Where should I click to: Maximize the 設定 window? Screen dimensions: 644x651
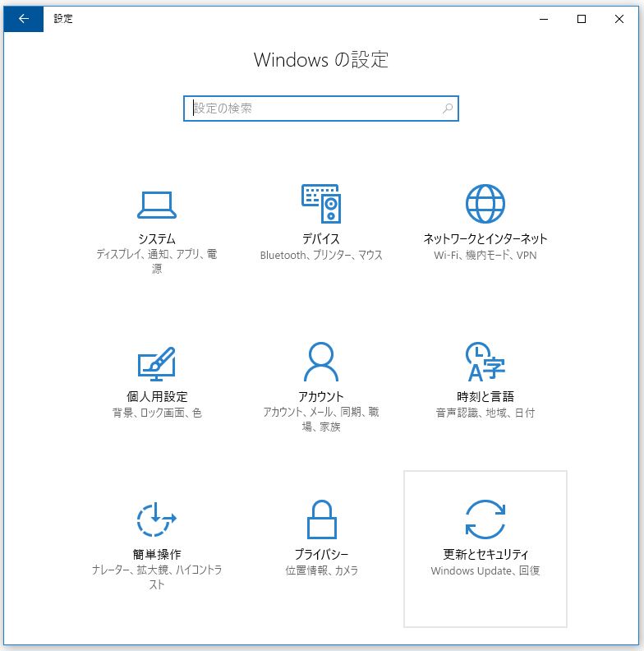tap(582, 19)
